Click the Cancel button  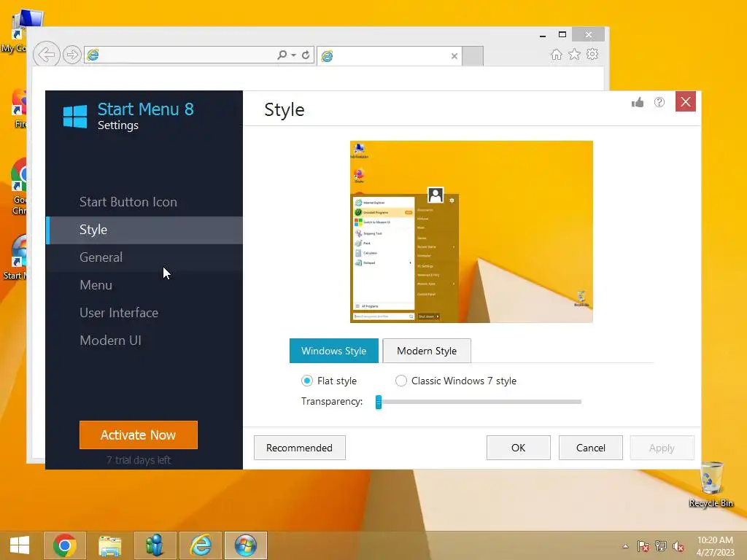[x=591, y=448]
